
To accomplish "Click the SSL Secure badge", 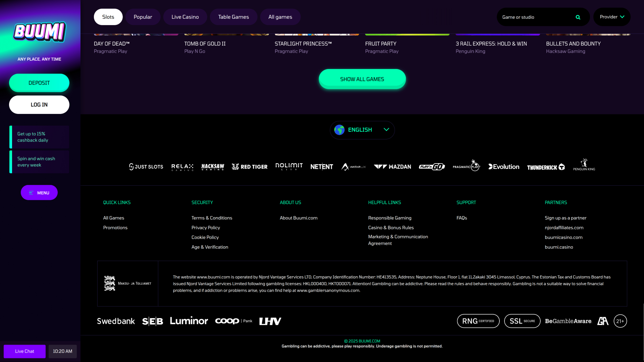I will coord(522,321).
